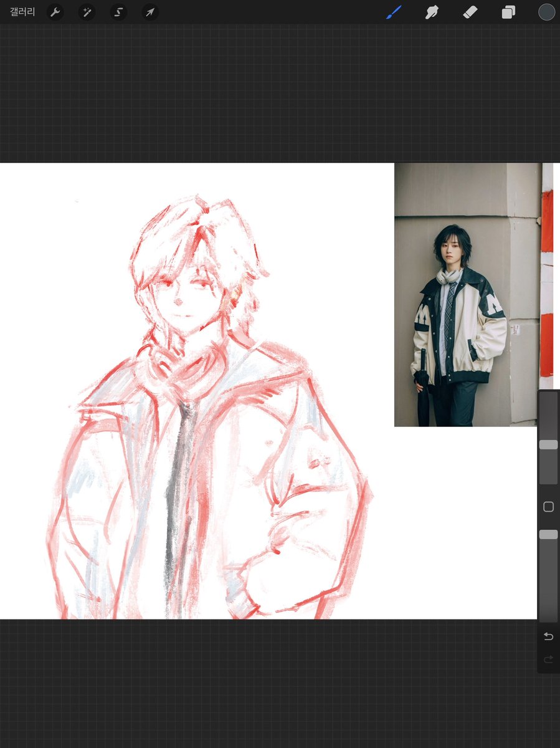
Task: Open the Actions wrench menu
Action: [x=55, y=12]
